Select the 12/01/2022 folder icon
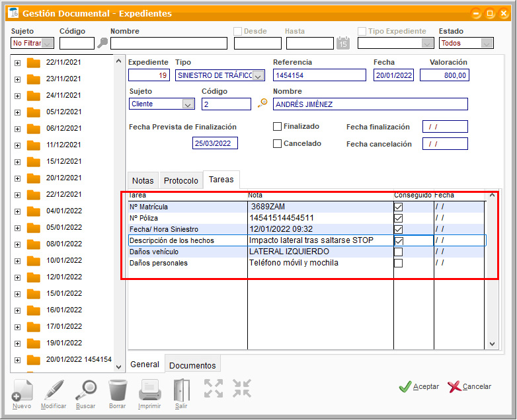The image size is (517, 420). pyautogui.click(x=33, y=277)
